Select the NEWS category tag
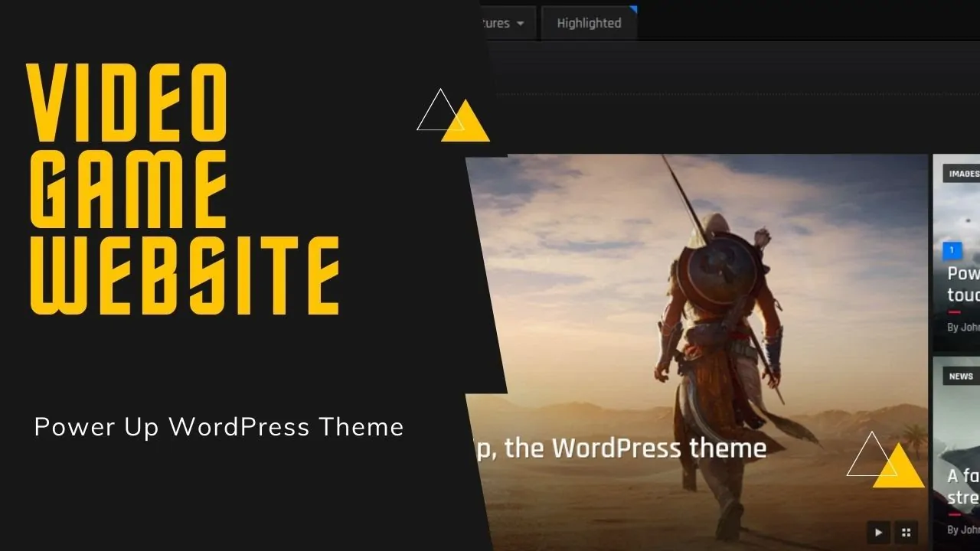The height and width of the screenshot is (551, 980). tap(961, 376)
